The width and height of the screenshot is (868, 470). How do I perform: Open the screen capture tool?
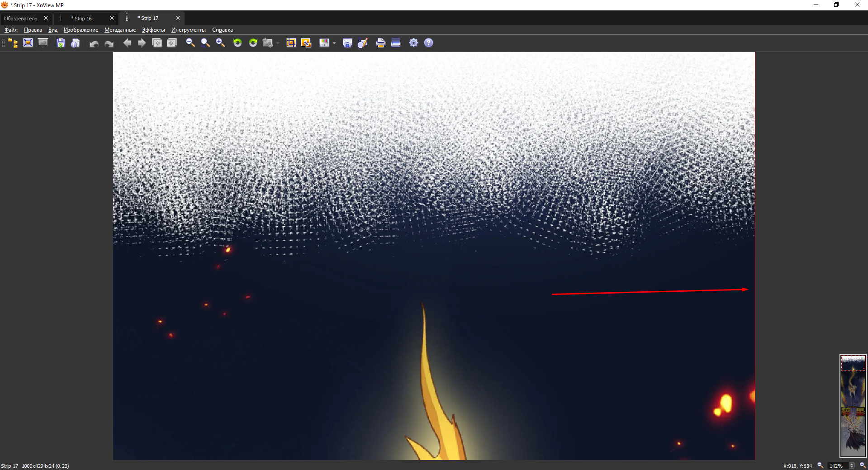tap(347, 43)
